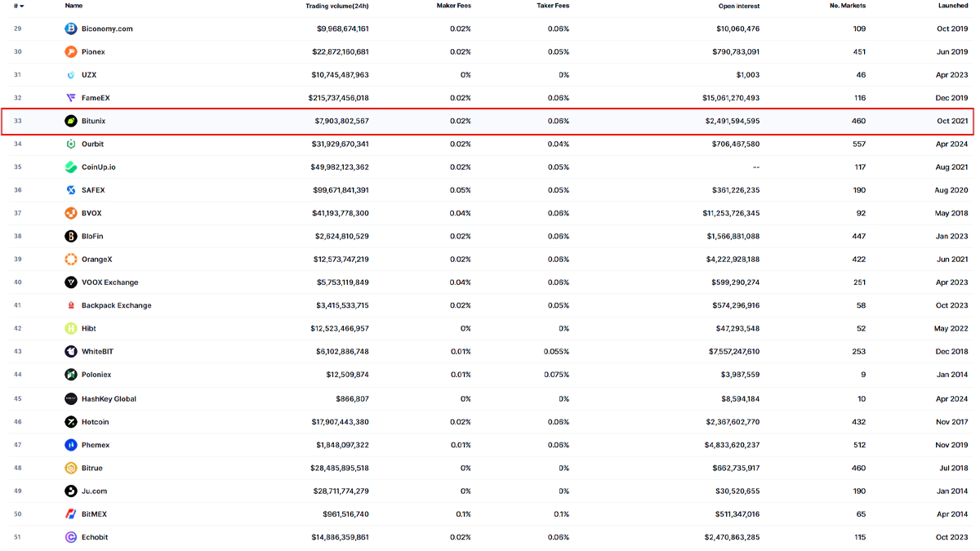Click the Backpack Exchange red logo icon
This screenshot has width=980, height=551.
pyautogui.click(x=71, y=305)
